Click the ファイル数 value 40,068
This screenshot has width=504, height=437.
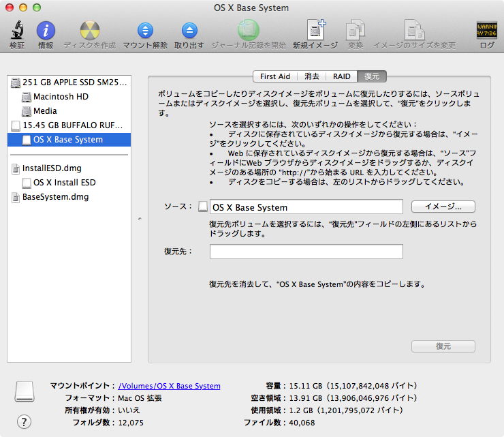tap(302, 423)
